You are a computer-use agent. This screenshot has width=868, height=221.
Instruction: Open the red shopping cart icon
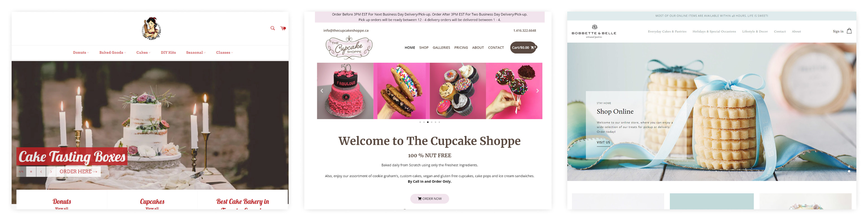(283, 28)
